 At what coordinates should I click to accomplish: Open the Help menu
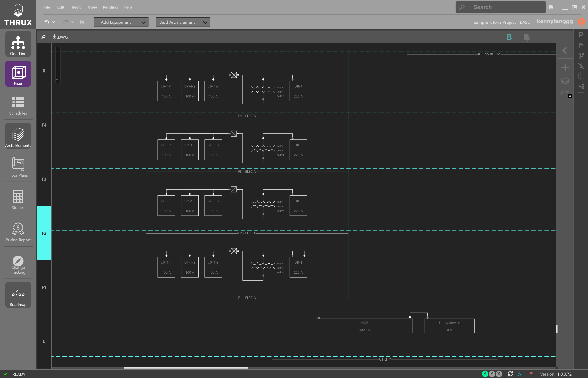pos(128,7)
